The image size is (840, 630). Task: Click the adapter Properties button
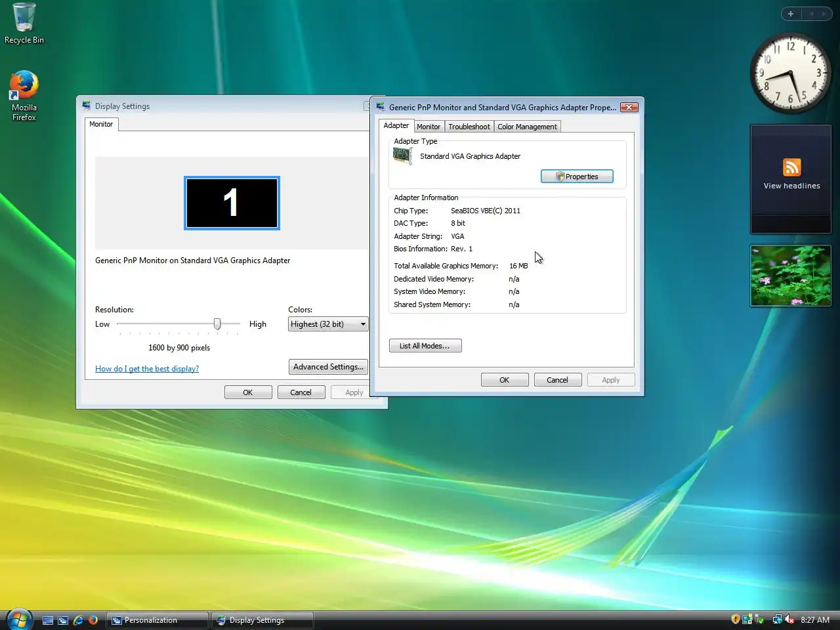pos(577,177)
